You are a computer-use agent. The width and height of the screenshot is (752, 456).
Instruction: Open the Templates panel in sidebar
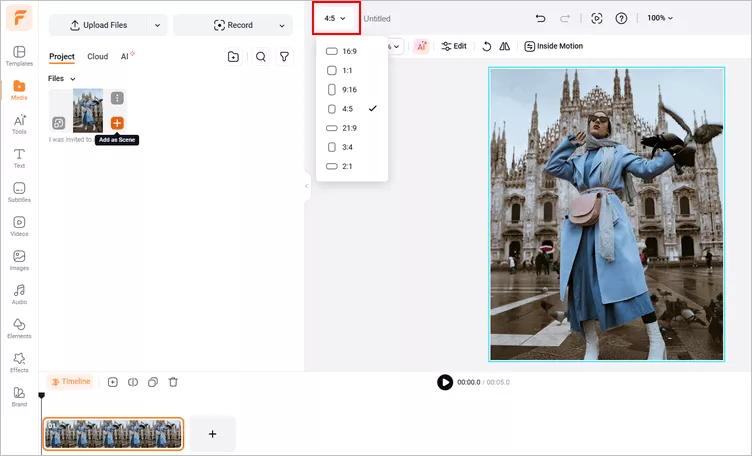click(x=19, y=56)
